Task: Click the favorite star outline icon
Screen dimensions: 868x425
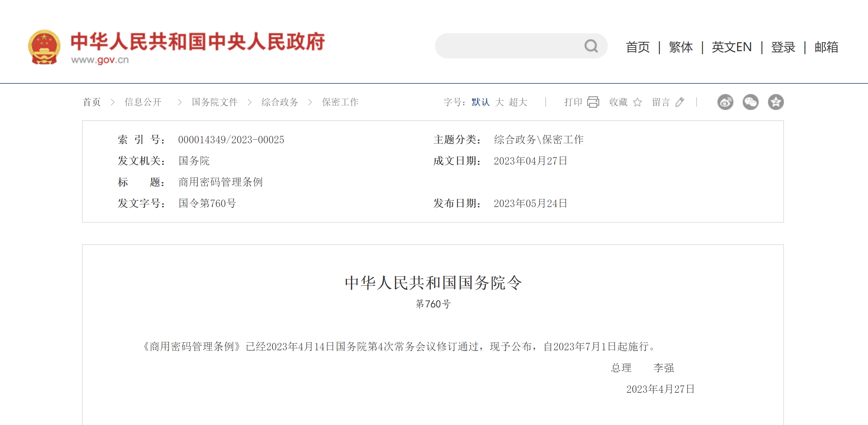Action: [x=637, y=102]
